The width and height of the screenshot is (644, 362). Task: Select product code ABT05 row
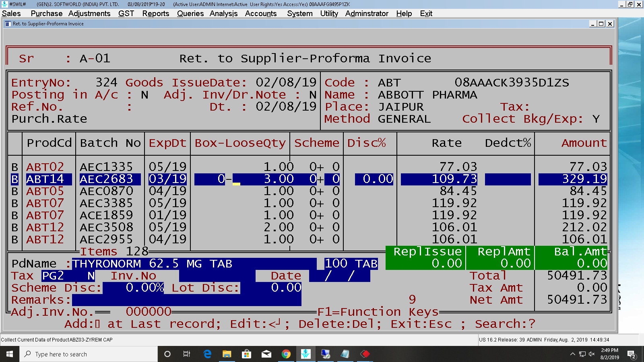(x=45, y=191)
